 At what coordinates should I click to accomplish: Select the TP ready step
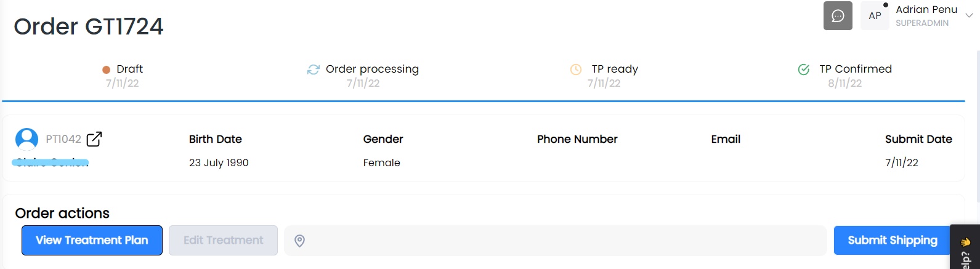(x=604, y=76)
